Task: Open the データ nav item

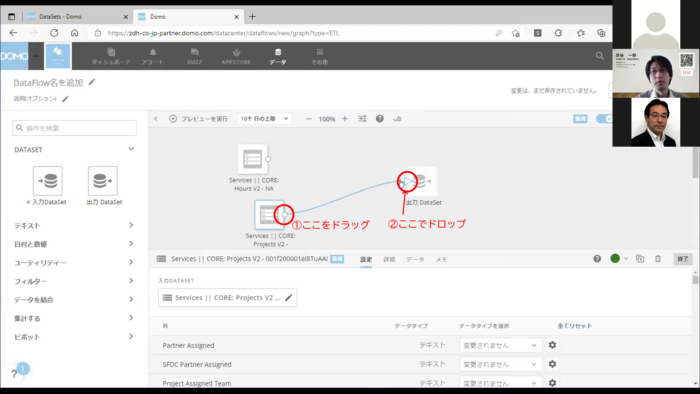Action: 278,57
